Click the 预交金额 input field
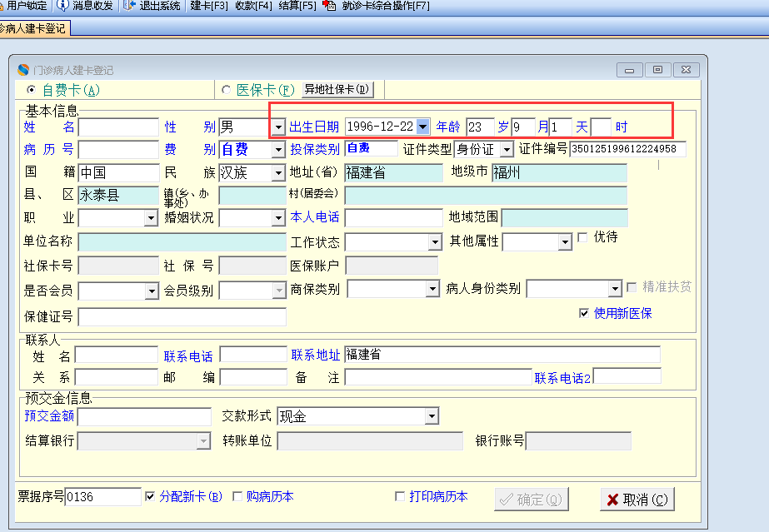 (144, 417)
